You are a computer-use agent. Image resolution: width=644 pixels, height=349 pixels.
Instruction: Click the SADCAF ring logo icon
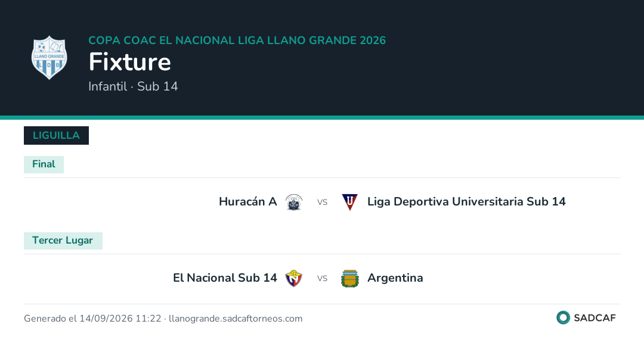click(x=563, y=317)
